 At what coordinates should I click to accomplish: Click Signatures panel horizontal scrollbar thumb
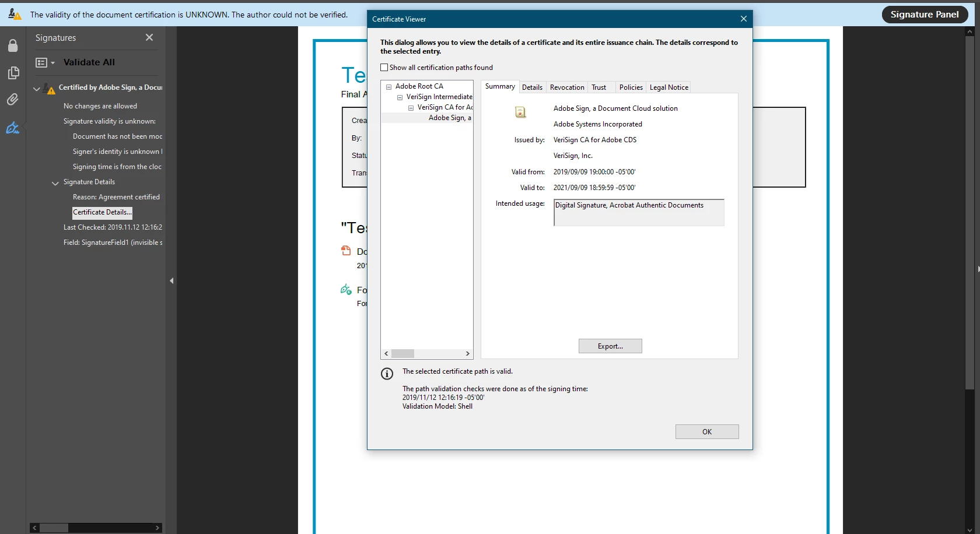point(54,528)
